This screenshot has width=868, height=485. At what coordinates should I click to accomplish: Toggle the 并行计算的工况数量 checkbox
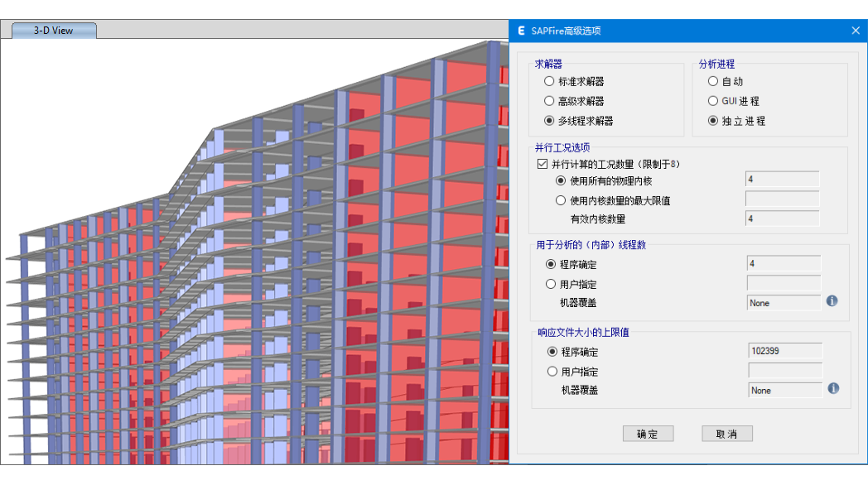pos(543,164)
